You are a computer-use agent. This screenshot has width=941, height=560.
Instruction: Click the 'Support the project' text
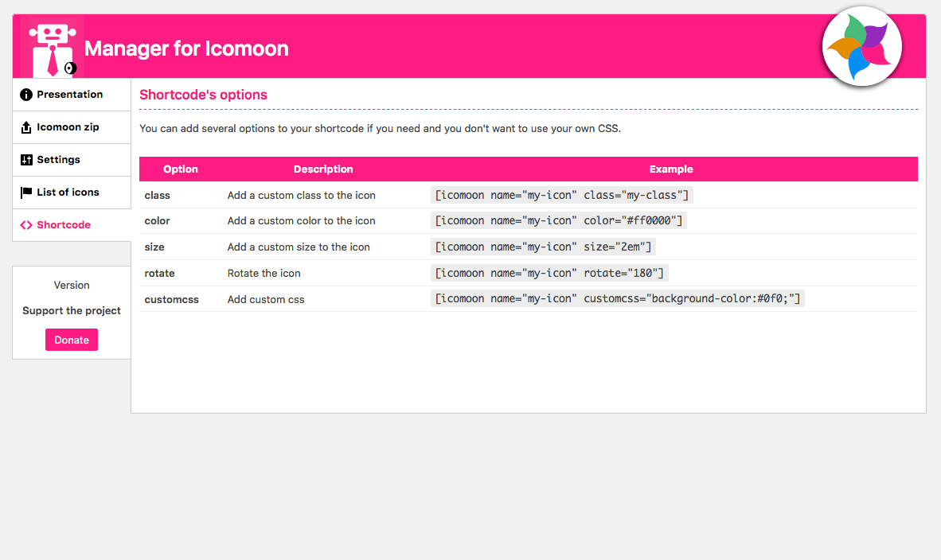[72, 310]
